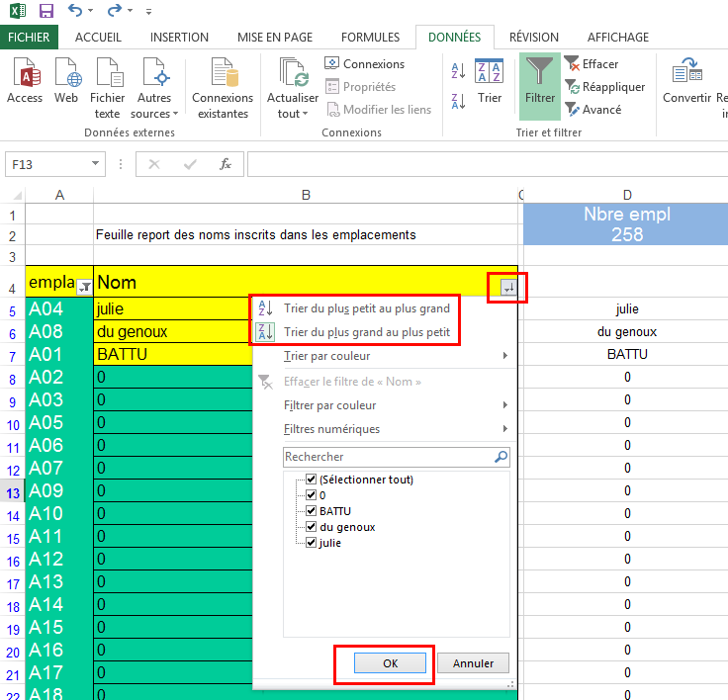
Task: Uncheck the BATTU filter checkbox
Action: 312,511
